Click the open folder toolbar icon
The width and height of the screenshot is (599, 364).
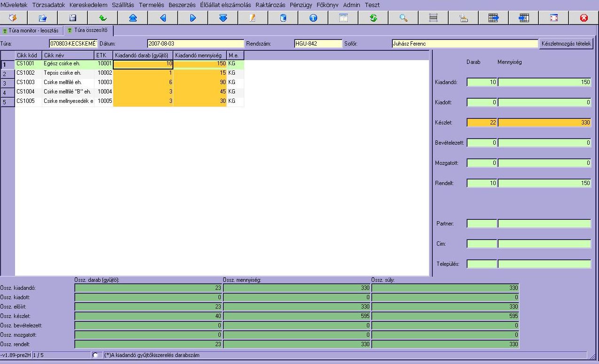(43, 18)
